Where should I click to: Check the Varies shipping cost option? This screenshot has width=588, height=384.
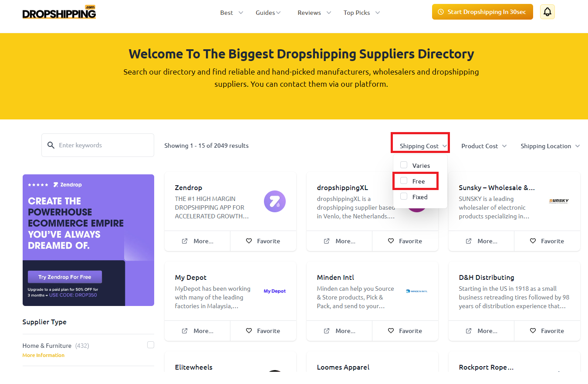click(x=404, y=165)
